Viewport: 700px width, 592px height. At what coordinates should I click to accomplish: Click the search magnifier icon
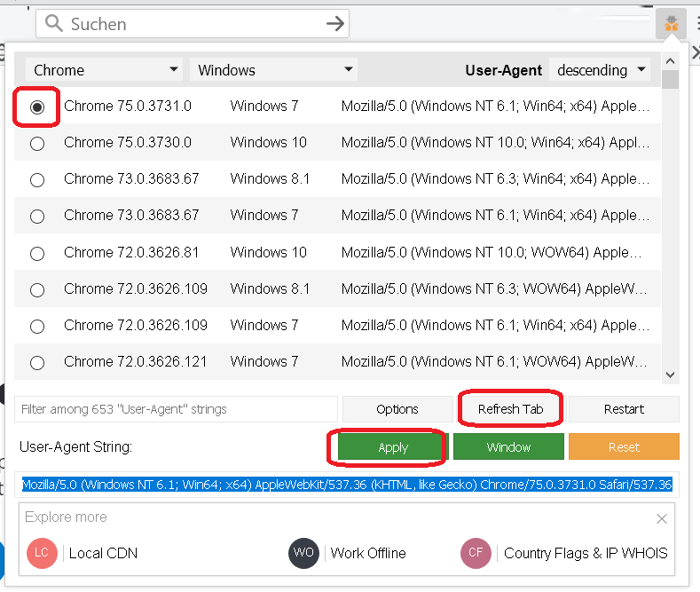54,23
